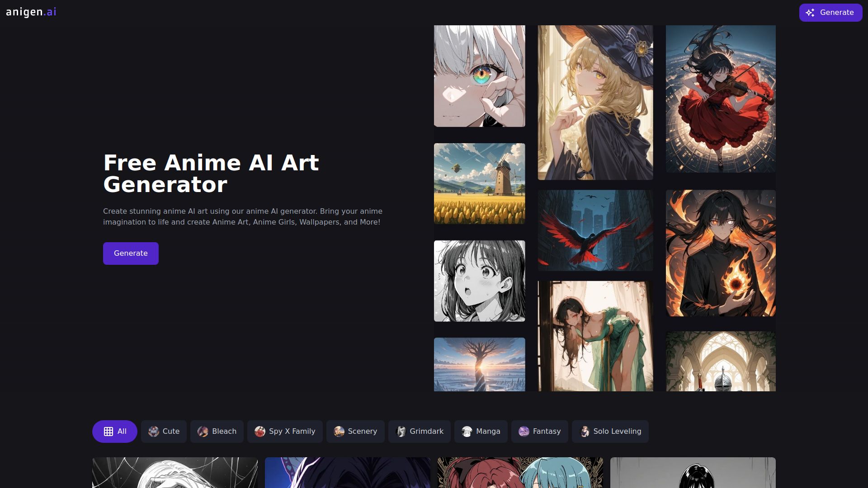Click the Manga category avatar icon
The width and height of the screenshot is (868, 488).
click(466, 431)
